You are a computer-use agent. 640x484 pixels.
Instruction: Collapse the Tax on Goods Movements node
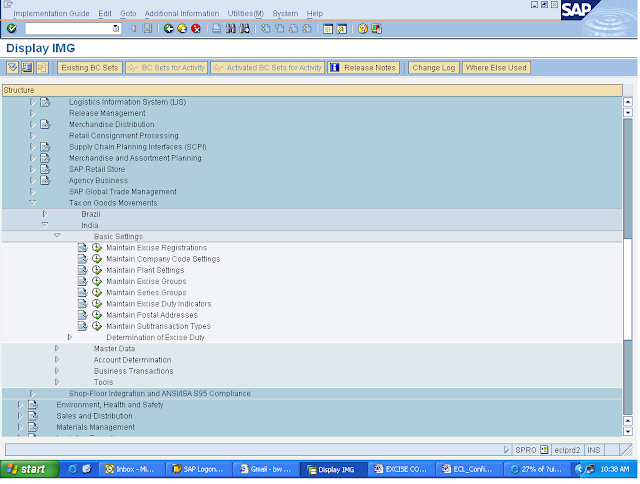pos(33,202)
